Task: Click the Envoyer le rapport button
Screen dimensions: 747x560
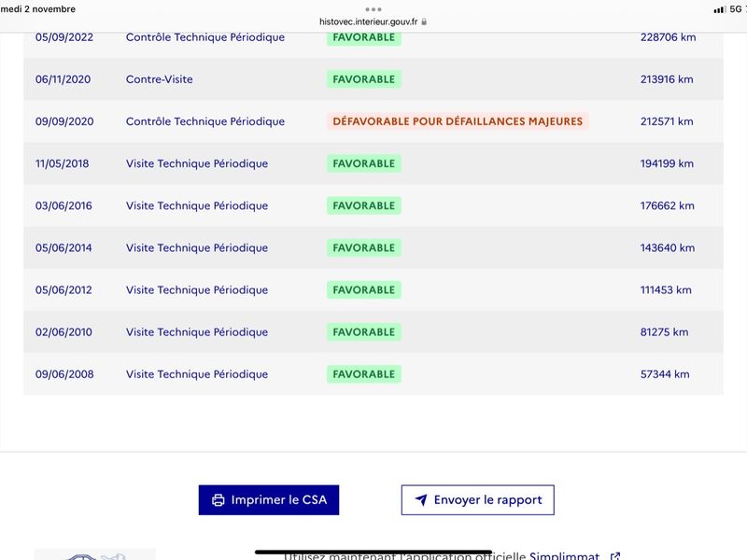Action: coord(478,500)
